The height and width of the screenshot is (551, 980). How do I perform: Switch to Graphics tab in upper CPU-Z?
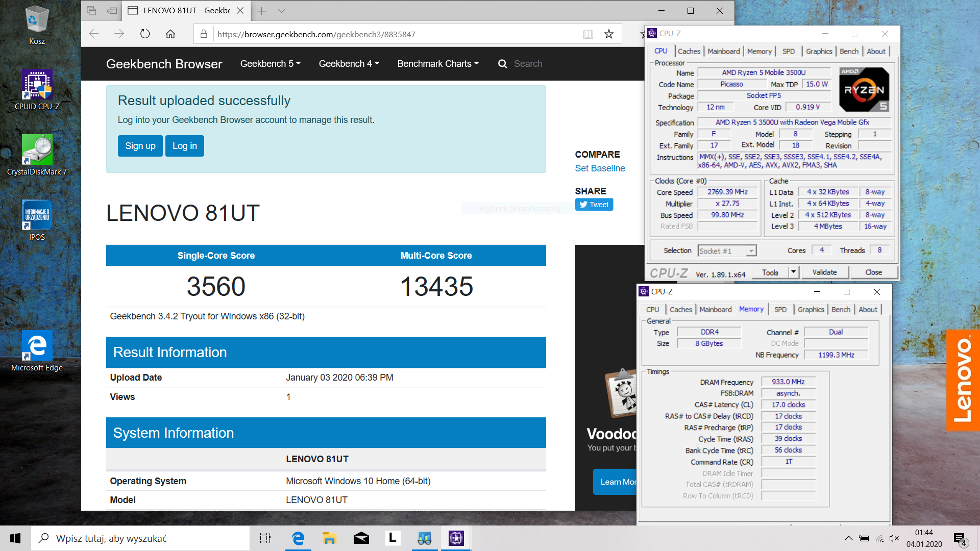click(x=819, y=52)
